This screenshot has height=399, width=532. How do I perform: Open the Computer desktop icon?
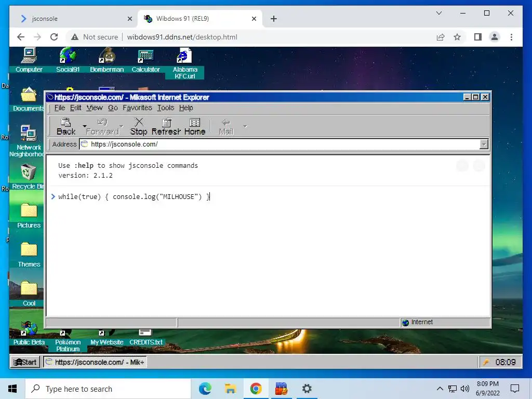click(29, 60)
